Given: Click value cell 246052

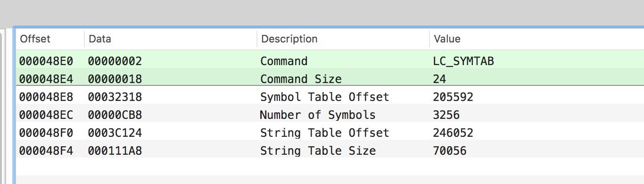Looking at the screenshot, I should 453,133.
